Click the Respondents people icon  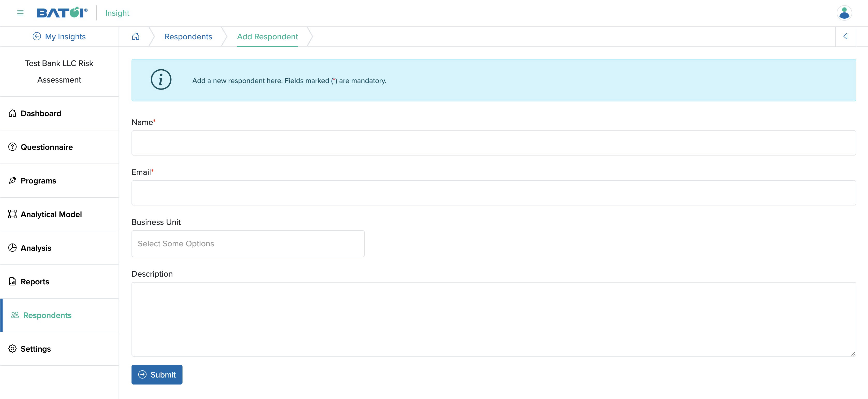(x=15, y=315)
